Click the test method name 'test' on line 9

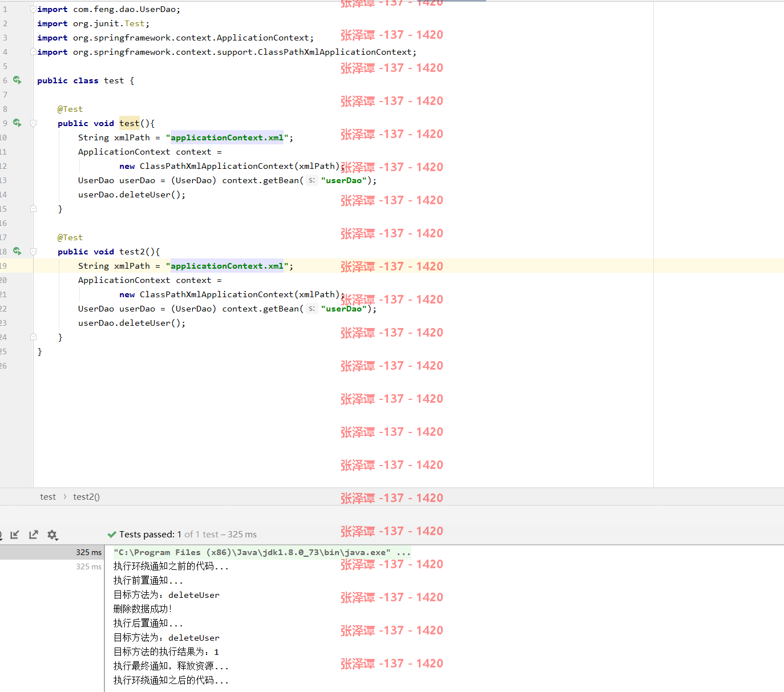[129, 123]
